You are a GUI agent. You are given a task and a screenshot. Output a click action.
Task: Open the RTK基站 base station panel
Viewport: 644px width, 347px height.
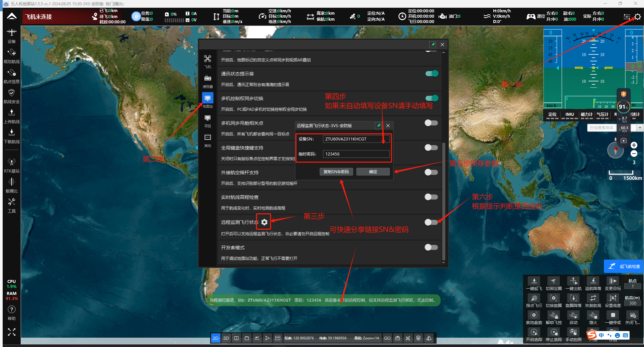click(x=12, y=165)
